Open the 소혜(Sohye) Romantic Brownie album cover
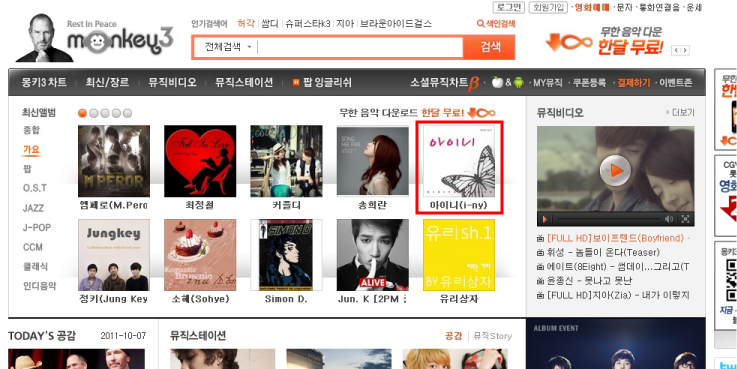Screen dimensions: 737x369 point(200,255)
